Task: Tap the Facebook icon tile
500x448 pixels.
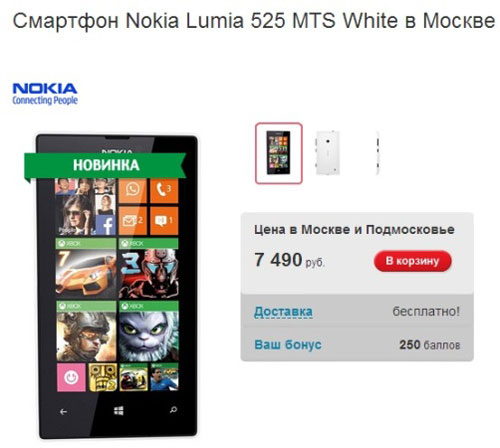Action: coord(106,225)
